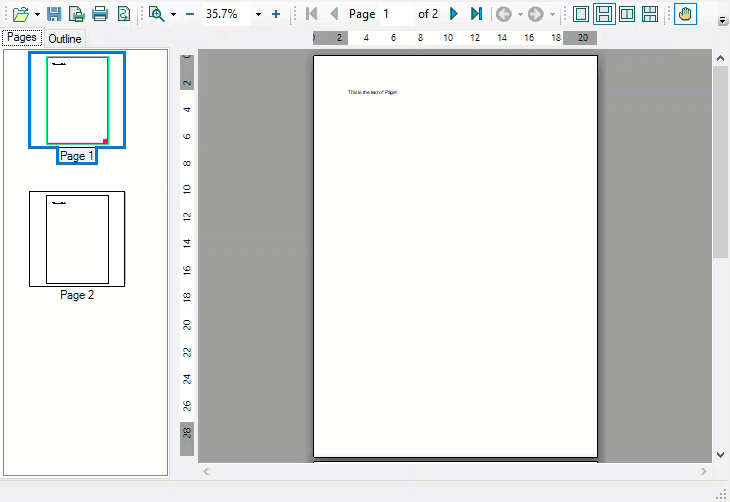Select the Pages tab
730x502 pixels.
pyautogui.click(x=22, y=38)
